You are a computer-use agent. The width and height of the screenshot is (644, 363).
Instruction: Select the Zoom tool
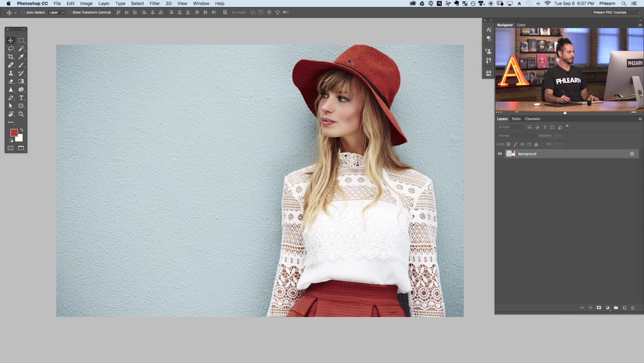point(21,114)
